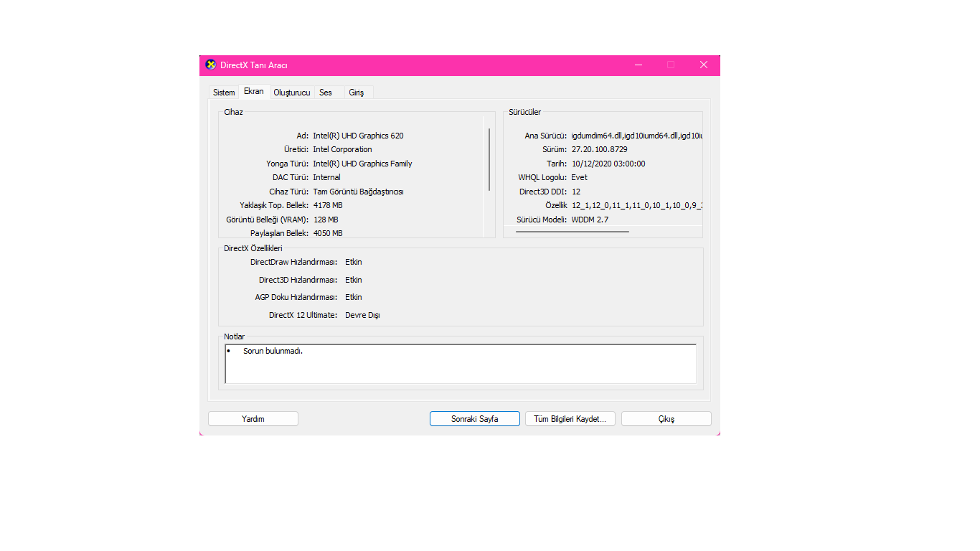Minimize the DirectX Tanı Aracı window
This screenshot has height=551, width=980.
[639, 65]
